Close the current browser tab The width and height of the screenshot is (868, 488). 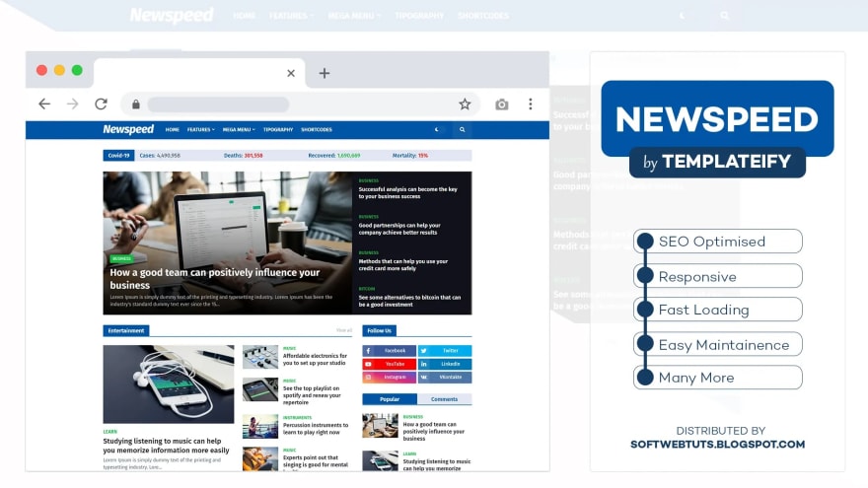(291, 73)
